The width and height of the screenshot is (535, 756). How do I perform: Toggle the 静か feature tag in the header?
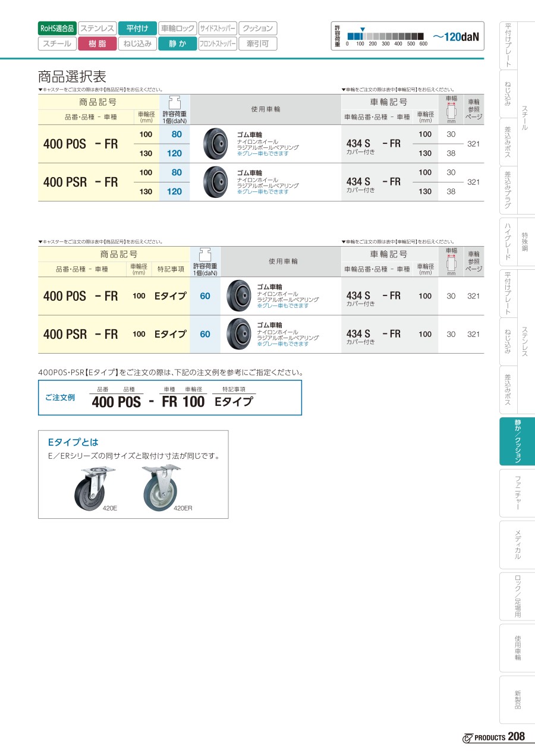177,43
